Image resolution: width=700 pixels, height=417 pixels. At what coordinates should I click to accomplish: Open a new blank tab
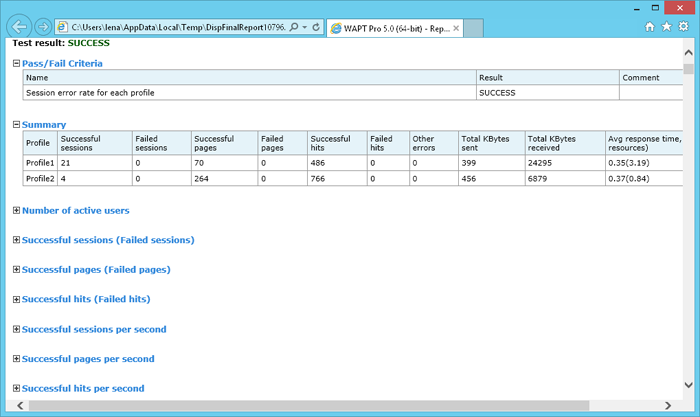tap(473, 28)
